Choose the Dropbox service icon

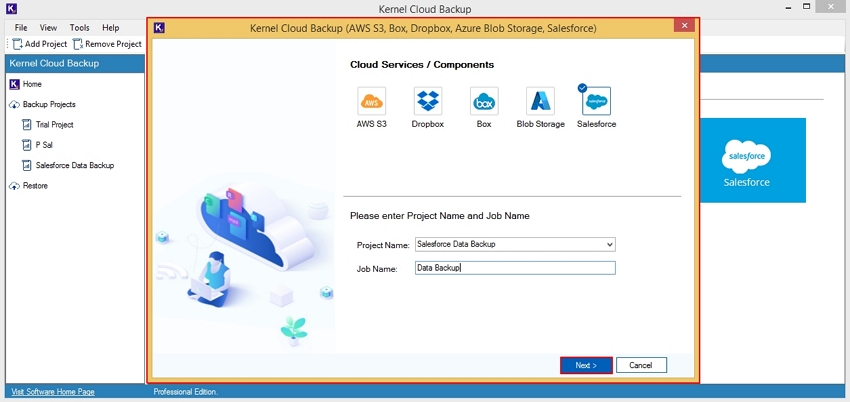pos(428,101)
